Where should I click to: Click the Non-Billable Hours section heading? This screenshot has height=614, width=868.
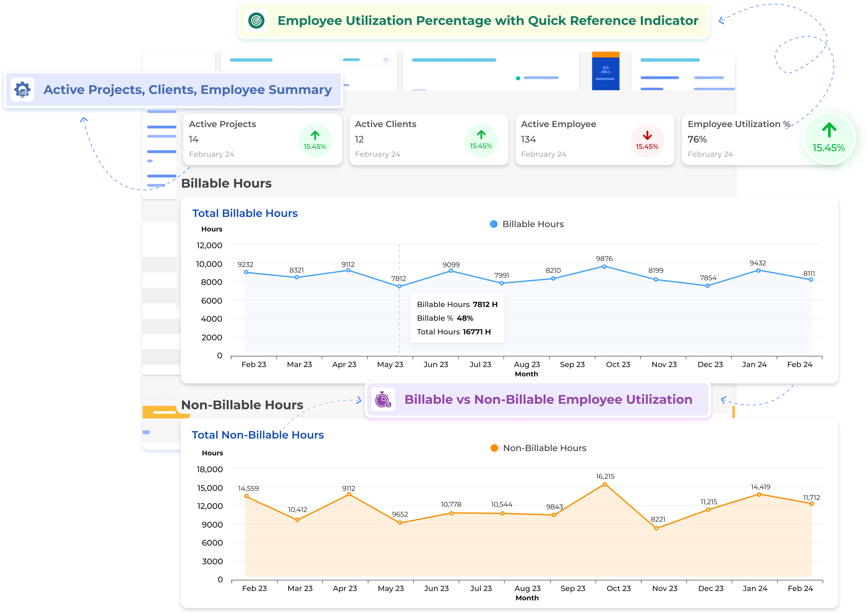coord(242,405)
